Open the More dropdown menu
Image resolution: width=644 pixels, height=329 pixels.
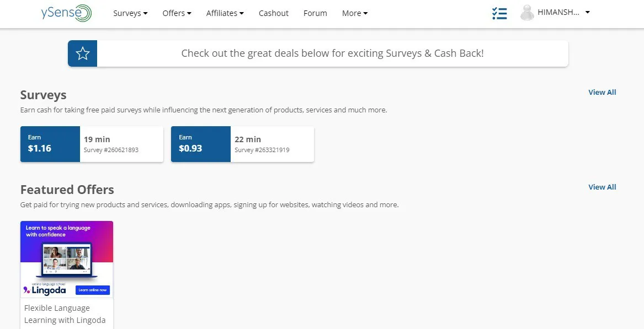[355, 13]
